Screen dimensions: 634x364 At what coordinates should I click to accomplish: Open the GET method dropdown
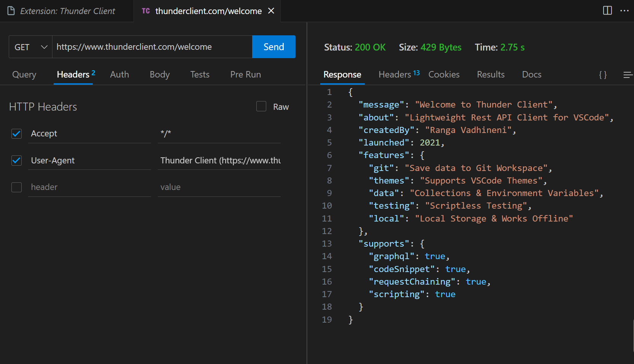coord(30,47)
